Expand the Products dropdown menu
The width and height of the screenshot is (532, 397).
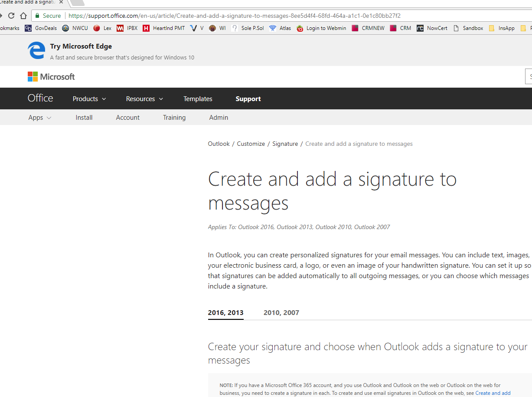[89, 99]
